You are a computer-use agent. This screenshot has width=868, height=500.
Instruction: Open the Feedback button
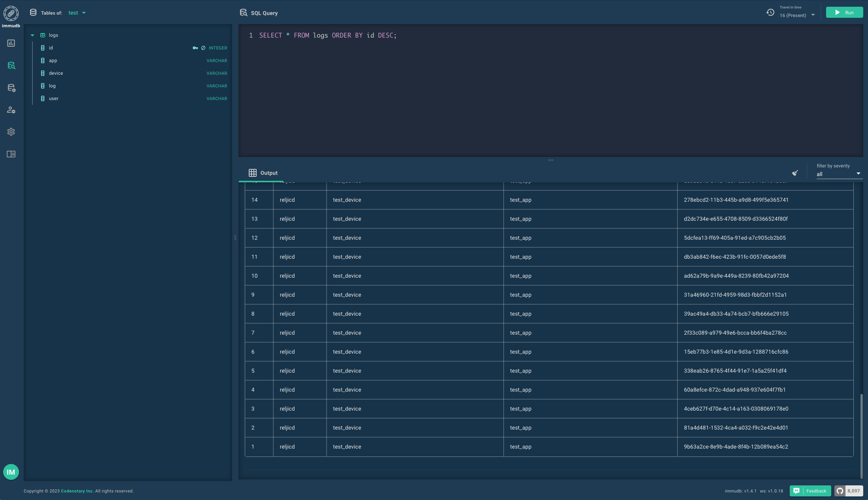(810, 491)
